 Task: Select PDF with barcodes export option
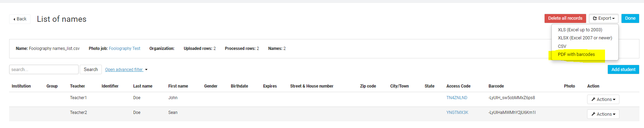point(576,55)
